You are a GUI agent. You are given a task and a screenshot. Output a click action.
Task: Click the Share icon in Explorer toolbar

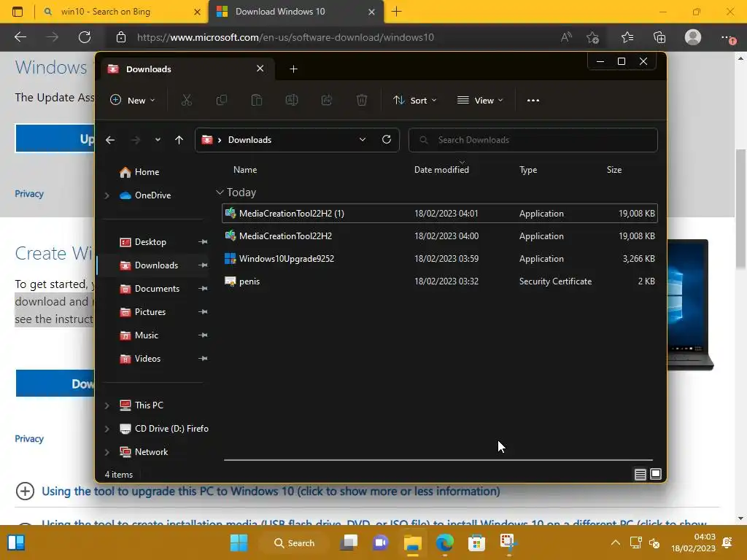tap(327, 100)
